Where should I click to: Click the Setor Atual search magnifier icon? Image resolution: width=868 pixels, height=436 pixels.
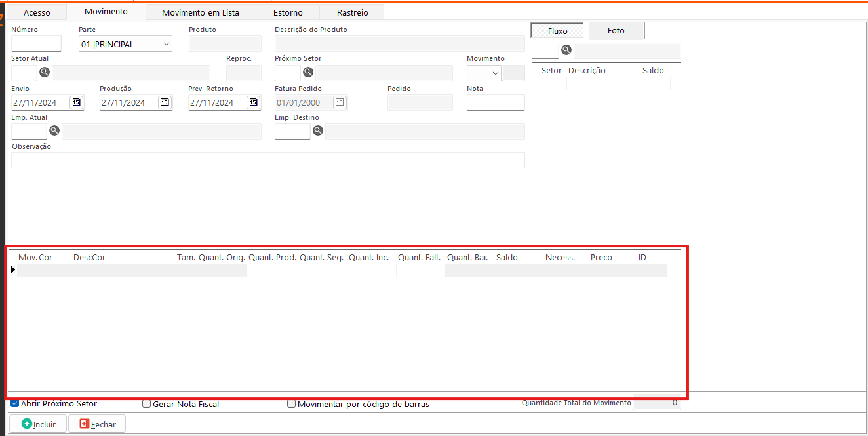[x=45, y=73]
